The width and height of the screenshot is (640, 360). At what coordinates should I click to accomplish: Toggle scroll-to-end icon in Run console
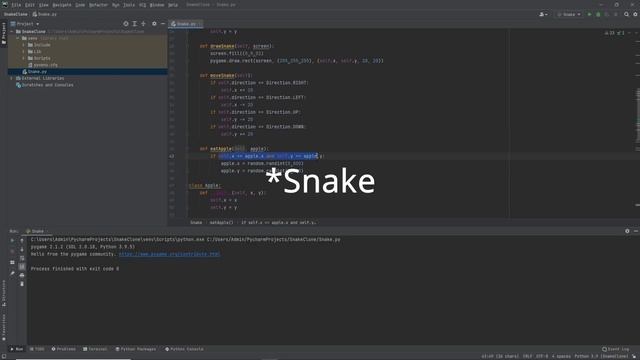(22, 267)
